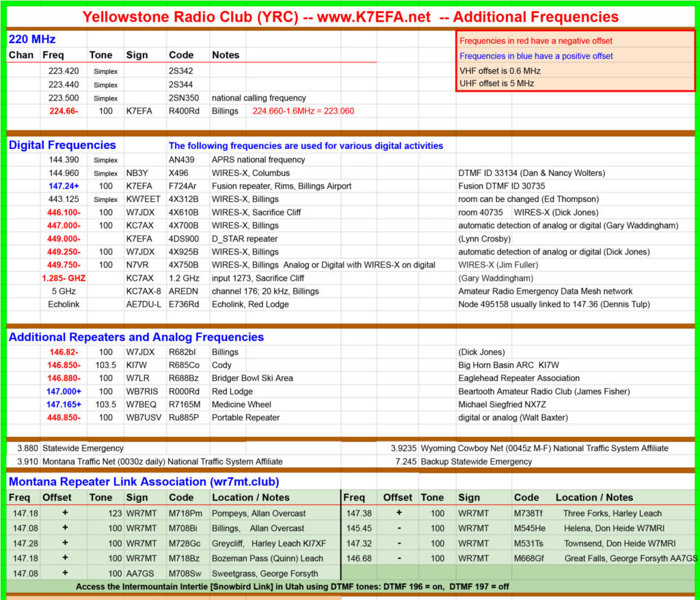Click the 147.165+ Medicine Wheel frequency

[x=64, y=404]
